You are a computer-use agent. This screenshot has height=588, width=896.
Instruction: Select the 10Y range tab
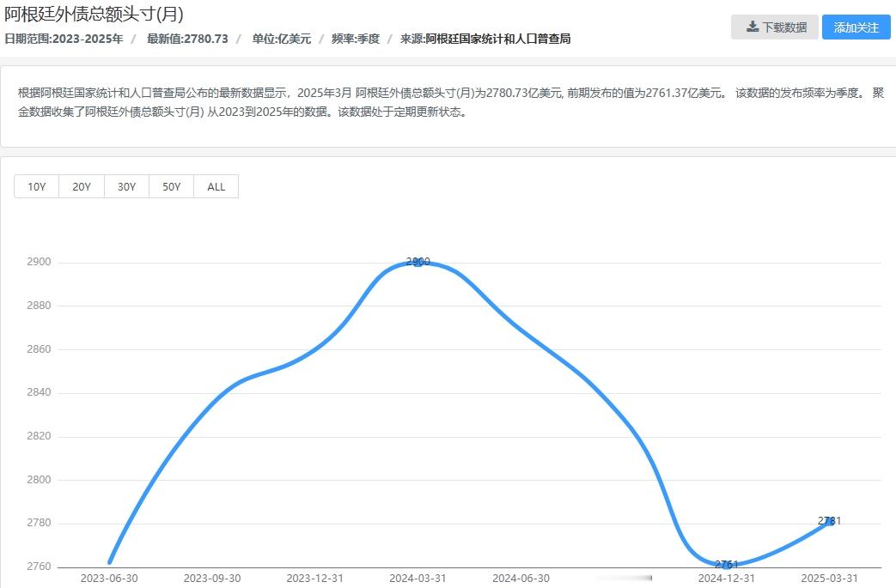click(37, 186)
